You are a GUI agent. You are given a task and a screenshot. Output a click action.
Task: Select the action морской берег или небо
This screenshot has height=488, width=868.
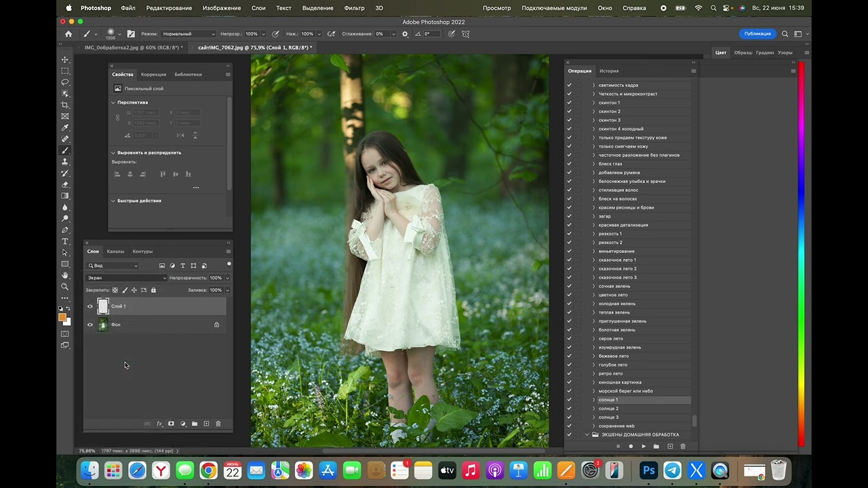pyautogui.click(x=626, y=391)
